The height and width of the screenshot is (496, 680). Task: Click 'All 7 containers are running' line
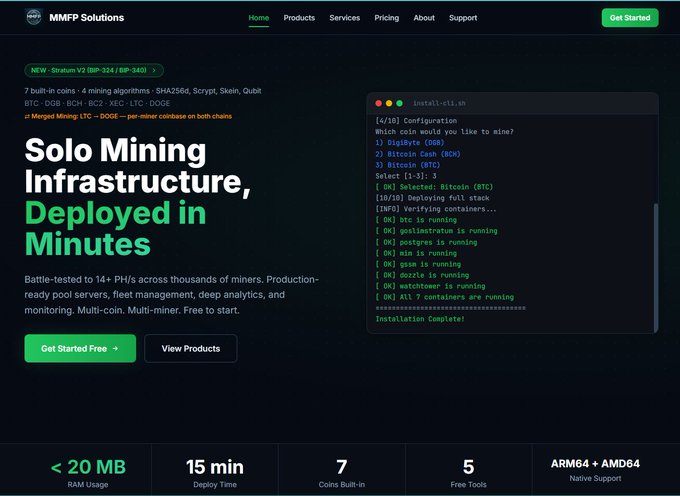tap(444, 297)
